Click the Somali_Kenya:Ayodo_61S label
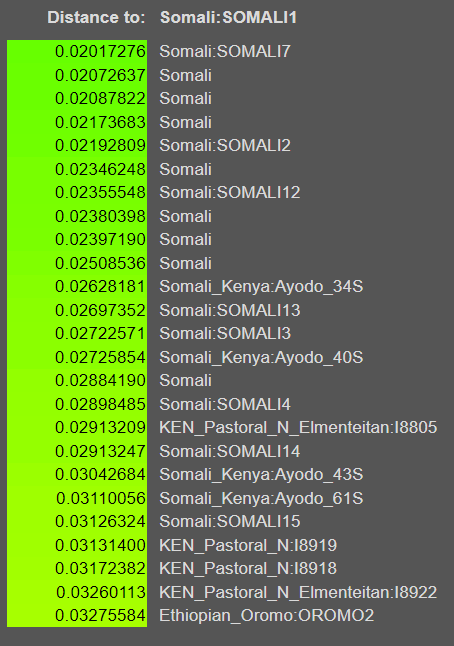This screenshot has width=454, height=646. (x=261, y=499)
